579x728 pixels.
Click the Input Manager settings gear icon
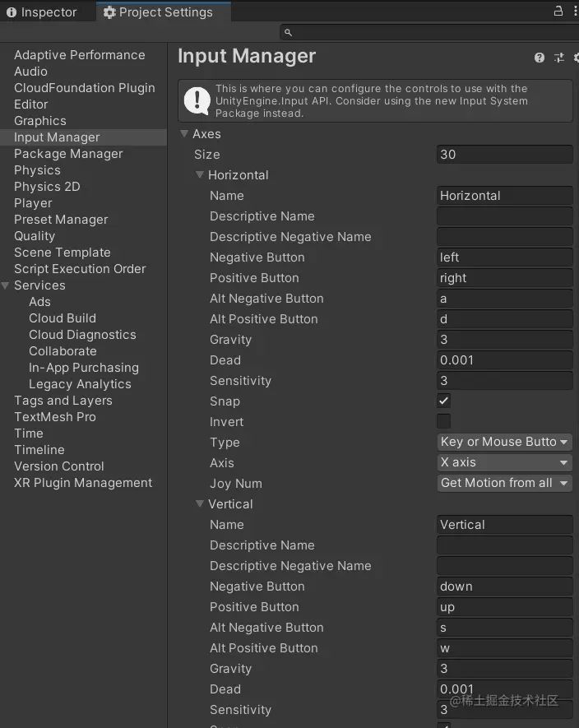(576, 58)
